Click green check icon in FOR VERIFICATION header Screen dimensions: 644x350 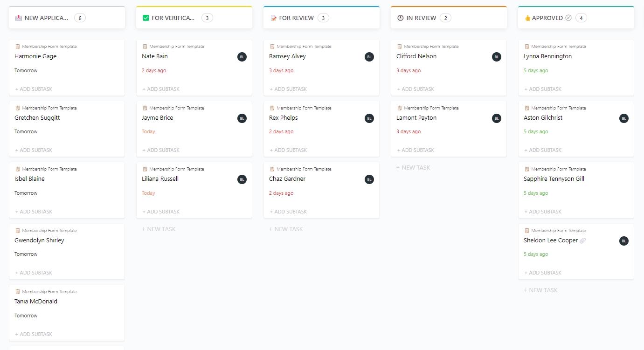tap(145, 18)
